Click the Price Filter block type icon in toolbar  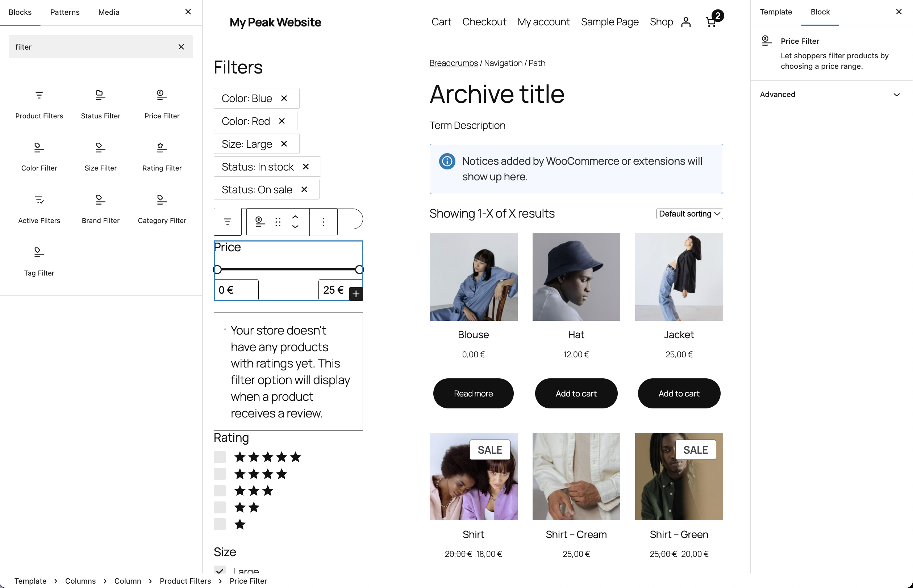click(x=260, y=222)
